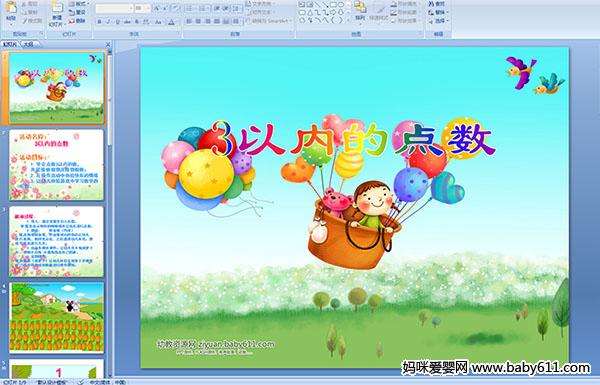Viewport: 600px width, 385px height.
Task: Select the Left Brace shape in gallery
Action: [333, 20]
